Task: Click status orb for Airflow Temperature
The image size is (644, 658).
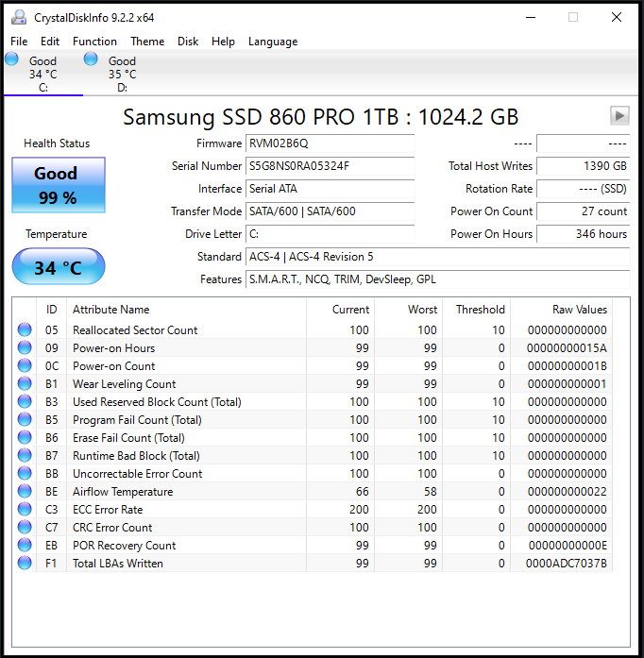Action: pos(25,491)
